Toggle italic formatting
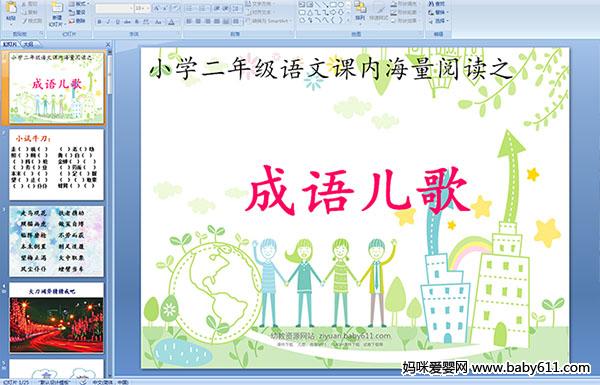 [x=108, y=22]
